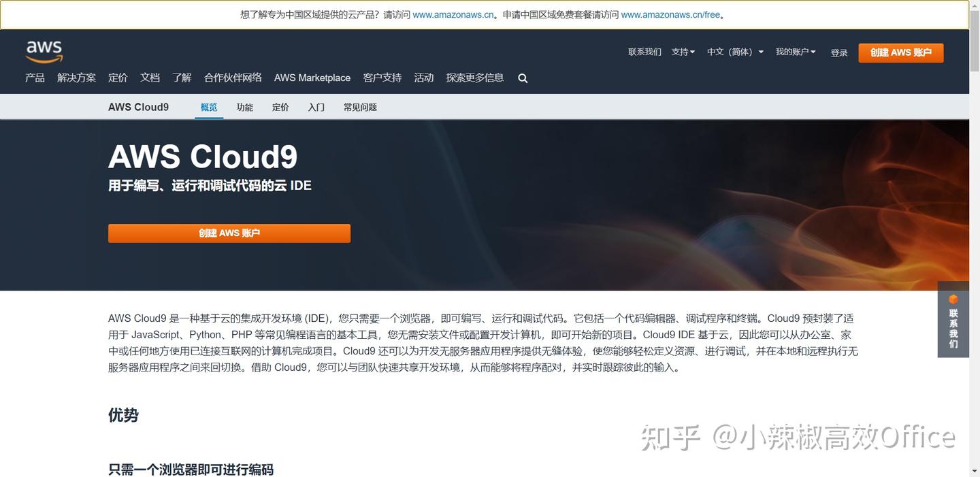Open the 产品 menu
The image size is (980, 477).
coord(34,78)
